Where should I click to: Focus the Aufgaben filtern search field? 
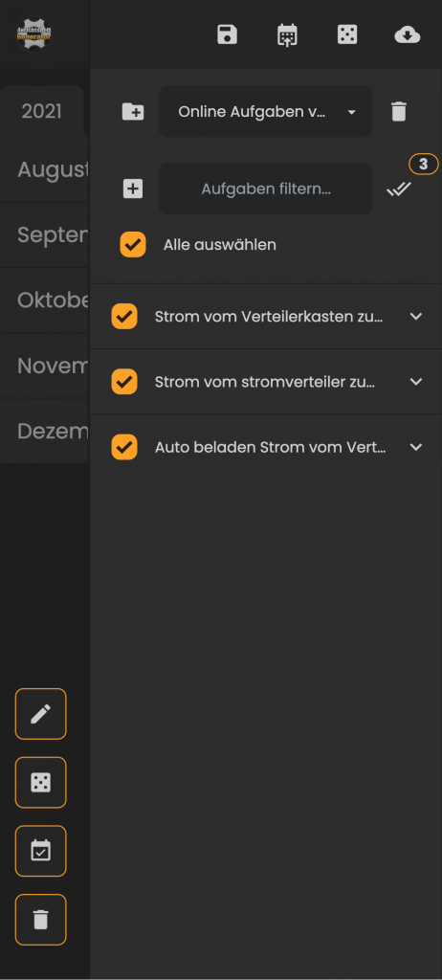(266, 189)
